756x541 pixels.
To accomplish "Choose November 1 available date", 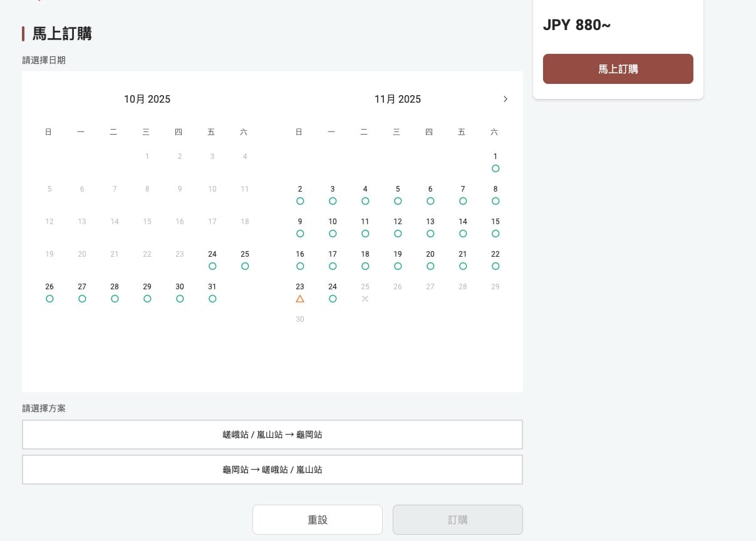I will point(495,162).
